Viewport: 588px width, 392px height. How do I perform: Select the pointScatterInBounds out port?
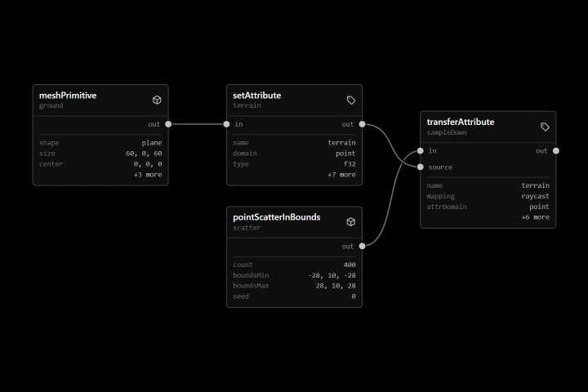tap(363, 246)
